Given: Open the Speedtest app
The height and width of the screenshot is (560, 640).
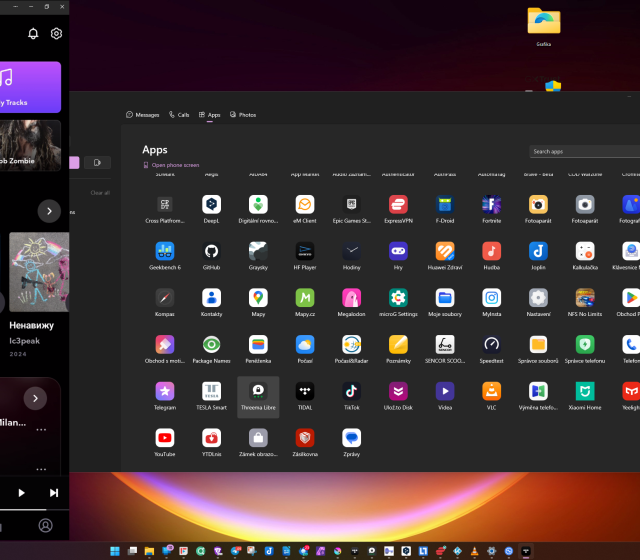Looking at the screenshot, I should click(491, 345).
